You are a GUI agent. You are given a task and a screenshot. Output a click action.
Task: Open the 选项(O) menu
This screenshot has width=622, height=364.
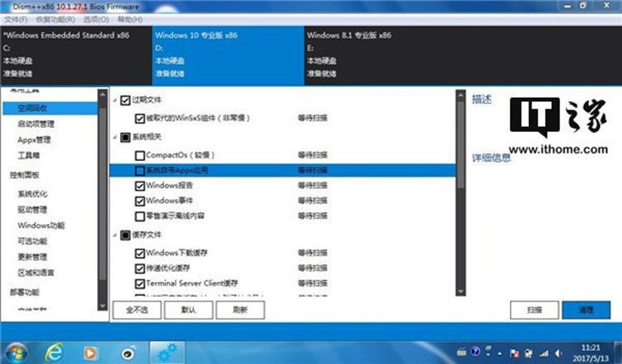95,18
